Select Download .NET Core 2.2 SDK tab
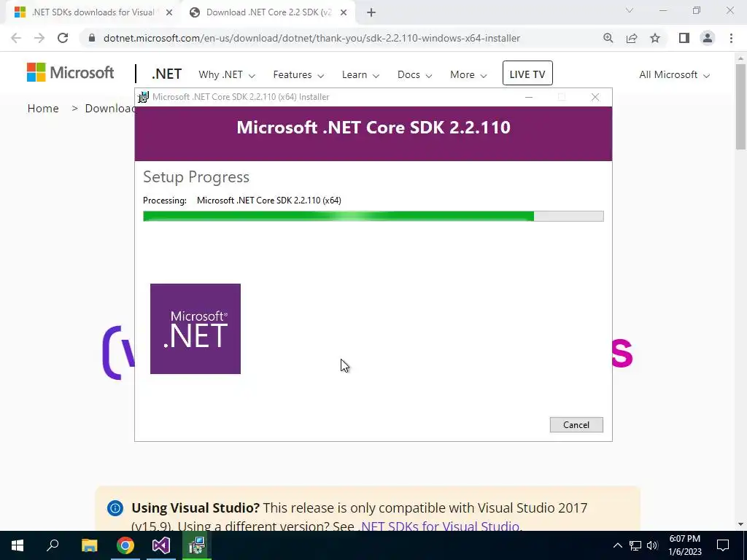Screen dimensions: 747x560 [268, 12]
